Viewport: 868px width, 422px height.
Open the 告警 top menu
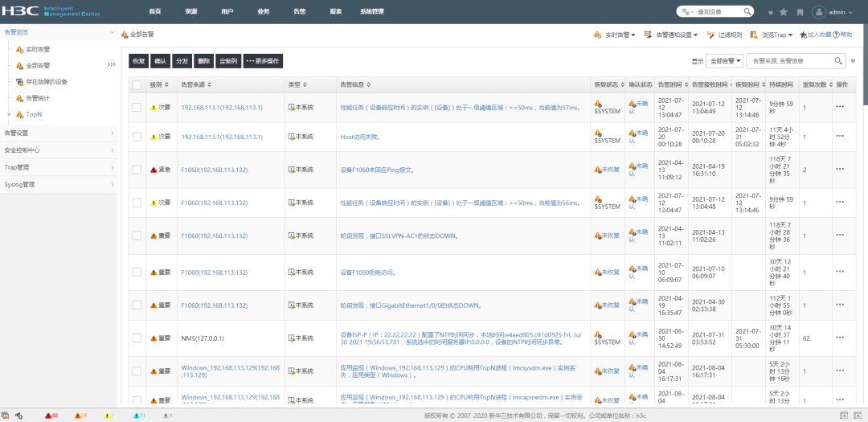pos(300,11)
